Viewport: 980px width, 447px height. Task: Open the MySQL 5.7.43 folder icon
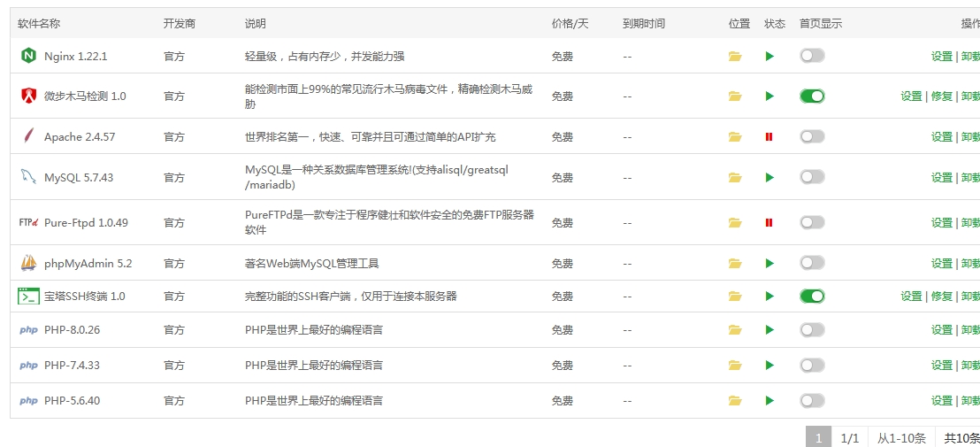point(735,178)
